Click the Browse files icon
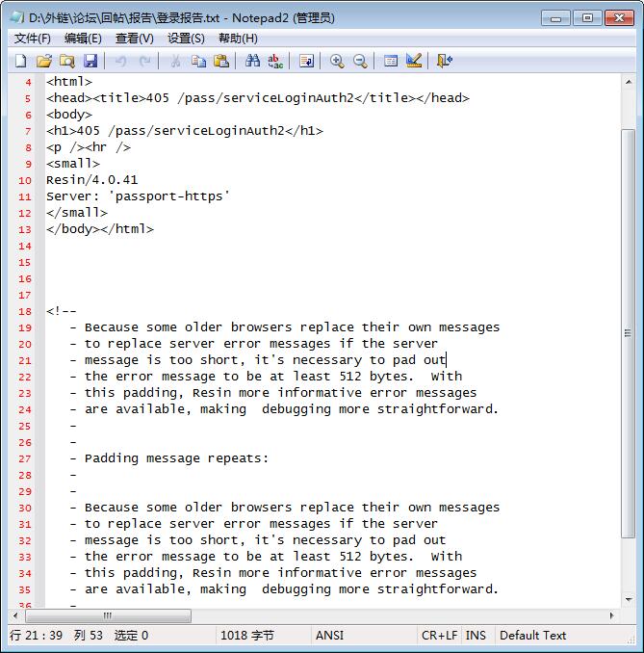The width and height of the screenshot is (644, 653). 66,61
